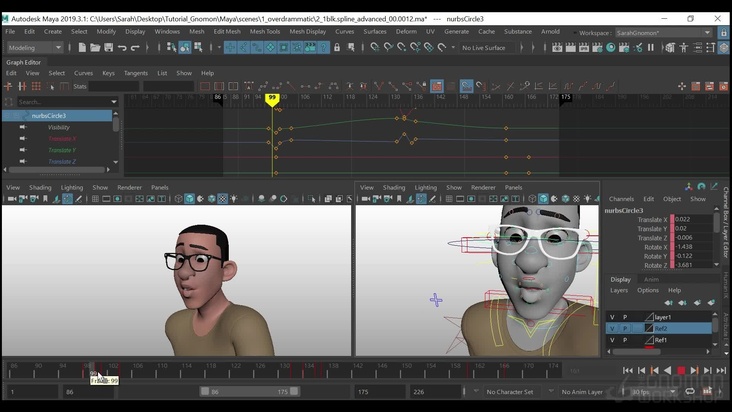
Task: Click Play Backwards button
Action: pos(668,370)
